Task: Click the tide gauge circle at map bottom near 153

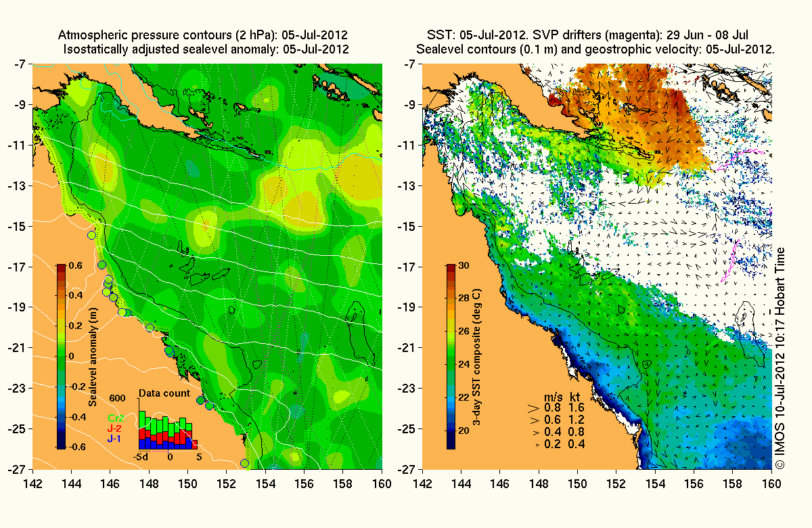Action: (244, 464)
